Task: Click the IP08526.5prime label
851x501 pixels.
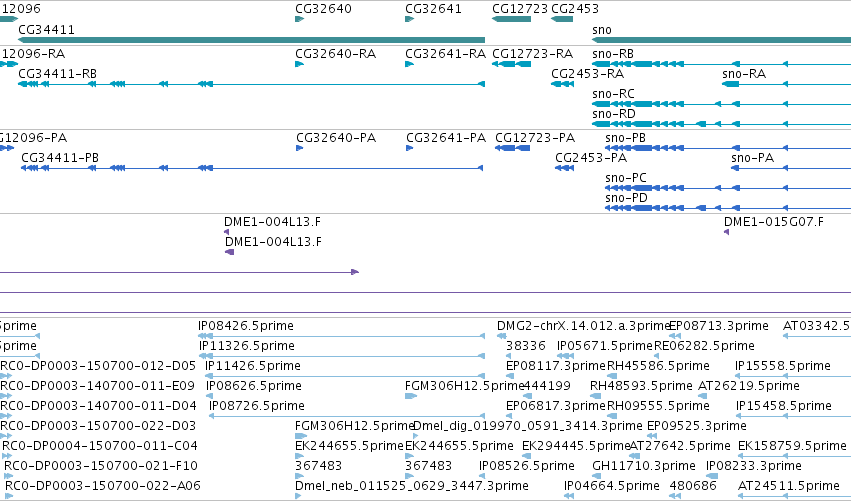Action: [x=526, y=466]
